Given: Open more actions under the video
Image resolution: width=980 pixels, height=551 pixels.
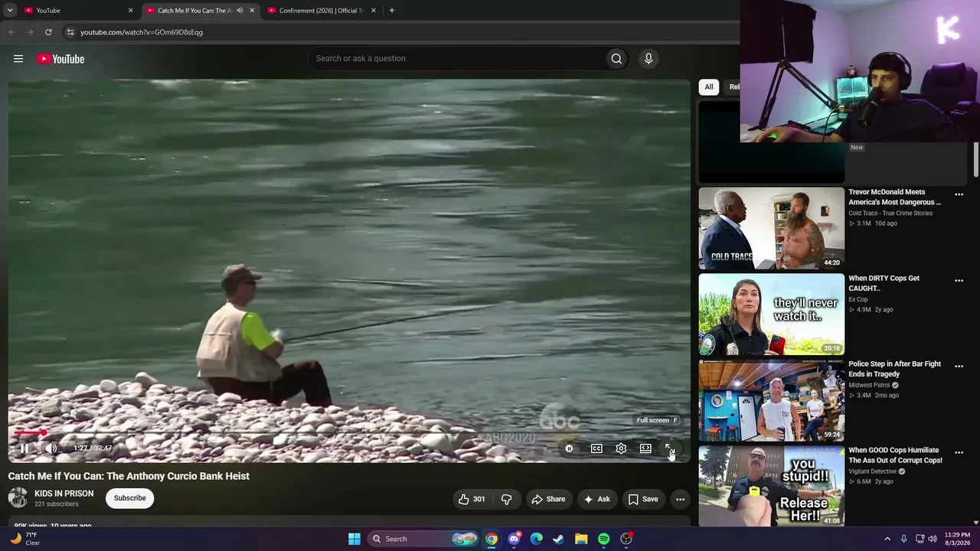Looking at the screenshot, I should [x=680, y=499].
